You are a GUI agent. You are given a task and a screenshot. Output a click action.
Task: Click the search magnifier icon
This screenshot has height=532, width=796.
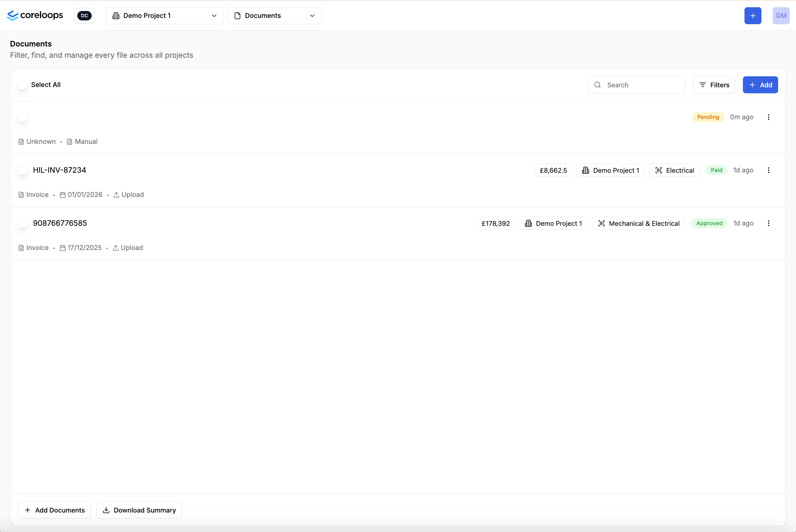(597, 85)
